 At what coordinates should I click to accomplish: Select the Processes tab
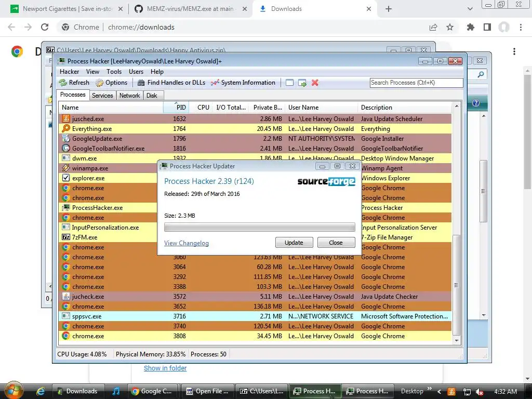73,95
